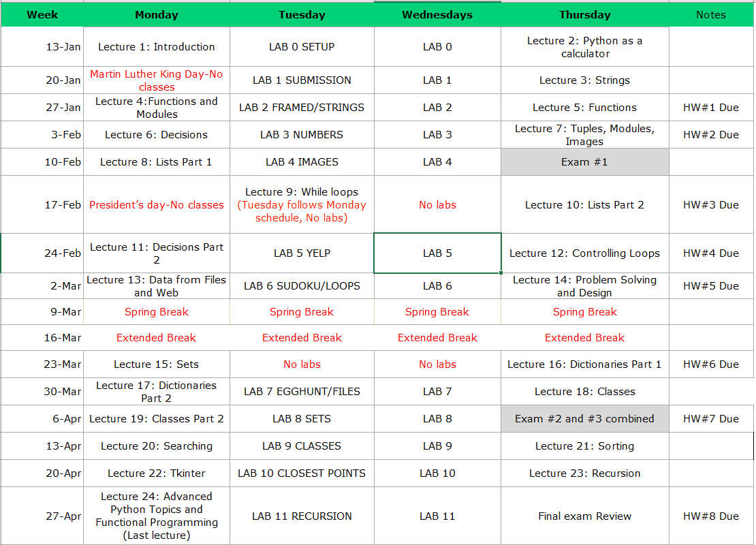The width and height of the screenshot is (756, 545).
Task: Select 'Lecture 5: Functions' cell
Action: 585,108
